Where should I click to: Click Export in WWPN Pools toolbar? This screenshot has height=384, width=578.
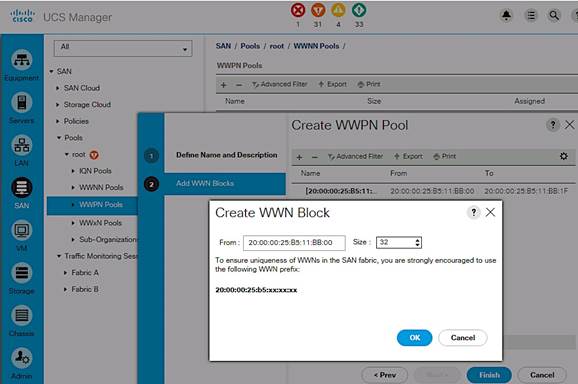tap(332, 84)
